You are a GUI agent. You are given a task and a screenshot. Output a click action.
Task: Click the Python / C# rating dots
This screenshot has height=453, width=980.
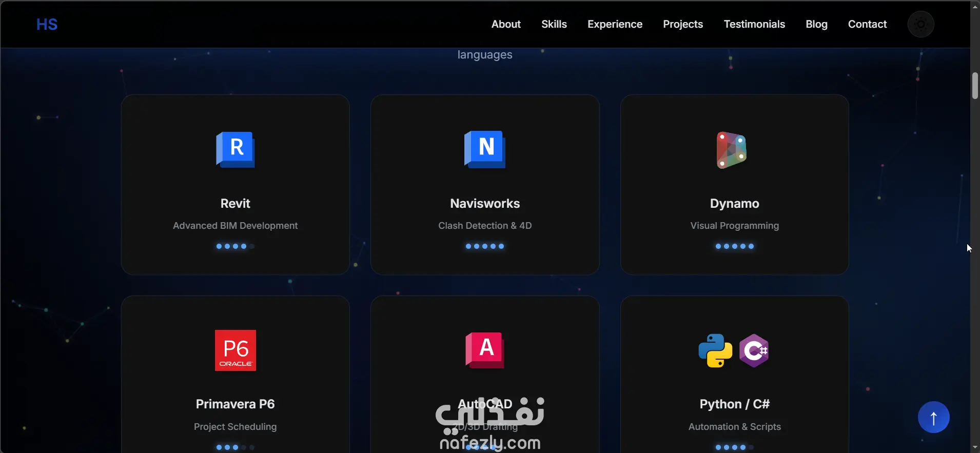click(x=735, y=447)
